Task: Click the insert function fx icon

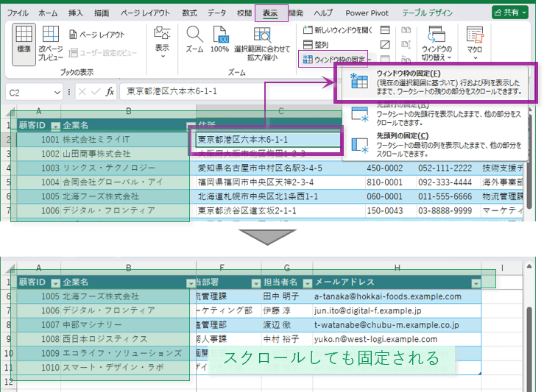Action: [x=110, y=92]
